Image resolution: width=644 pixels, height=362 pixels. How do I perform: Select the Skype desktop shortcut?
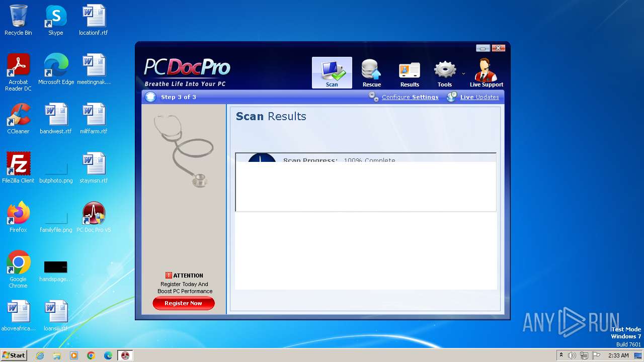pyautogui.click(x=56, y=20)
